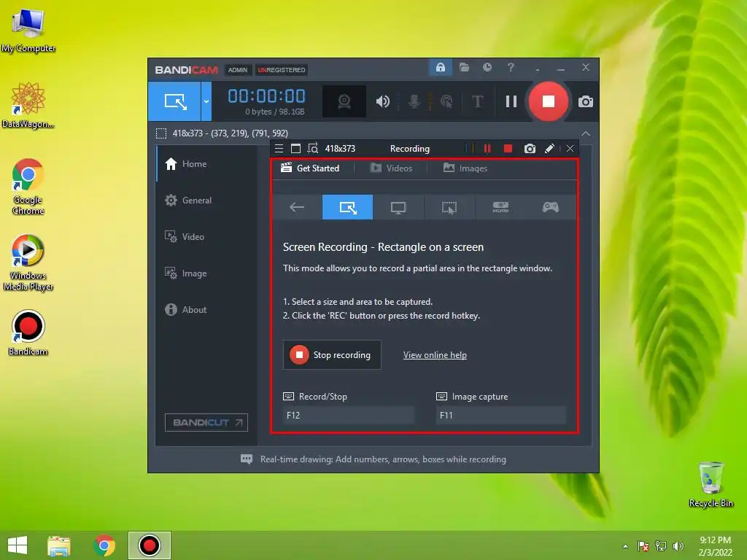
Task: Select the Bandicam desktop shortcut
Action: (x=28, y=332)
